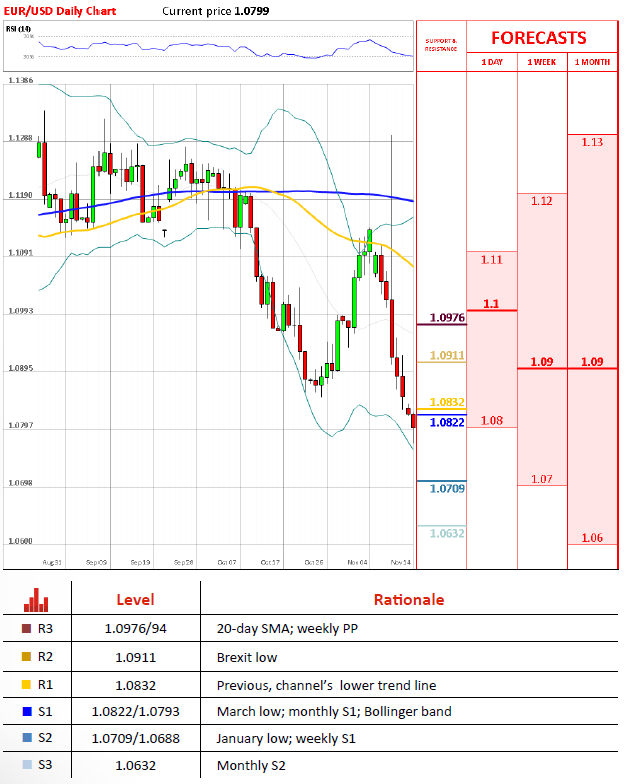Click the current price 1.0799 value
The height and width of the screenshot is (784, 626).
pyautogui.click(x=252, y=11)
